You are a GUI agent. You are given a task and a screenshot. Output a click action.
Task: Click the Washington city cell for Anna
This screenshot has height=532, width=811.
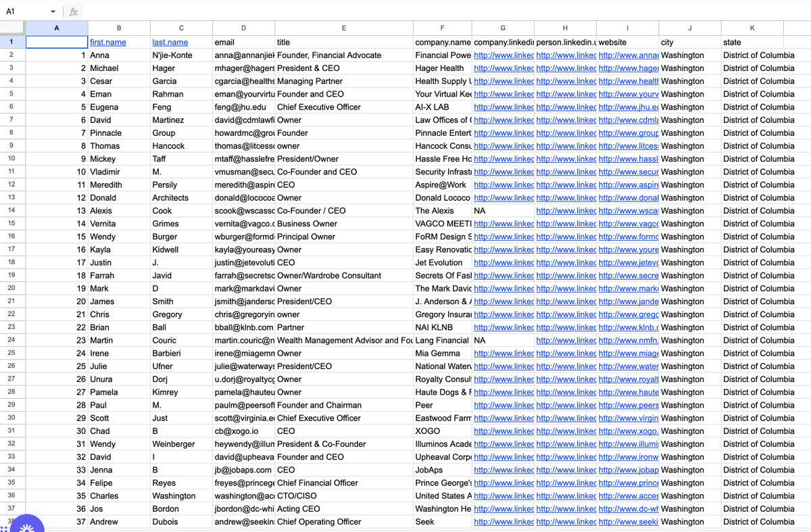[x=689, y=55]
